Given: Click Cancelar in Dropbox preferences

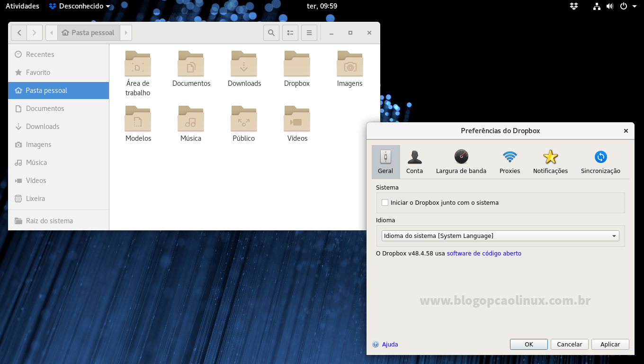Looking at the screenshot, I should (x=570, y=345).
